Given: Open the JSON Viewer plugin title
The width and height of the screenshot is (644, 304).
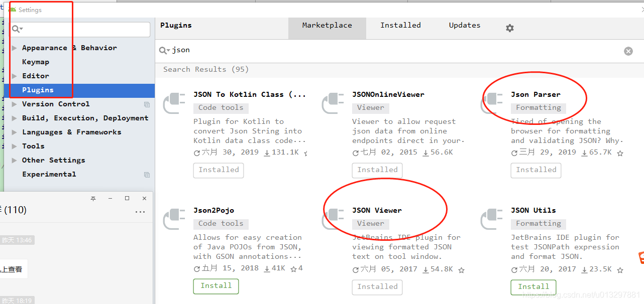Looking at the screenshot, I should 377,210.
